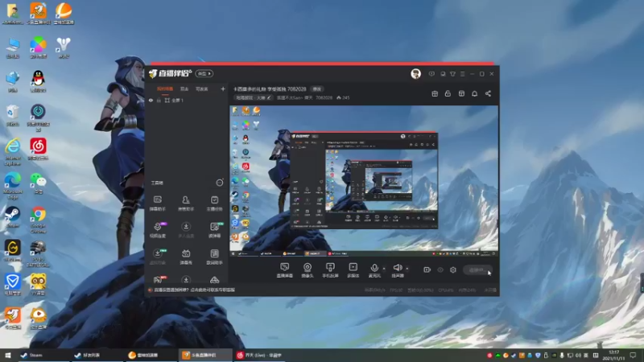Screen dimensions: 644x362
Task: Open the user avatar profile in live companion
Action: tap(415, 73)
